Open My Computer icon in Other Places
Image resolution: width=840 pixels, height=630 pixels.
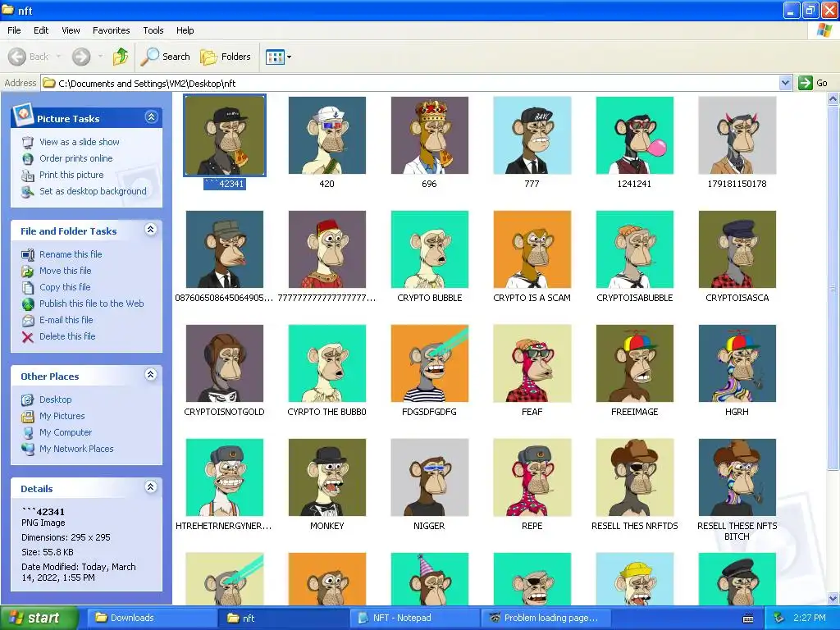point(28,433)
